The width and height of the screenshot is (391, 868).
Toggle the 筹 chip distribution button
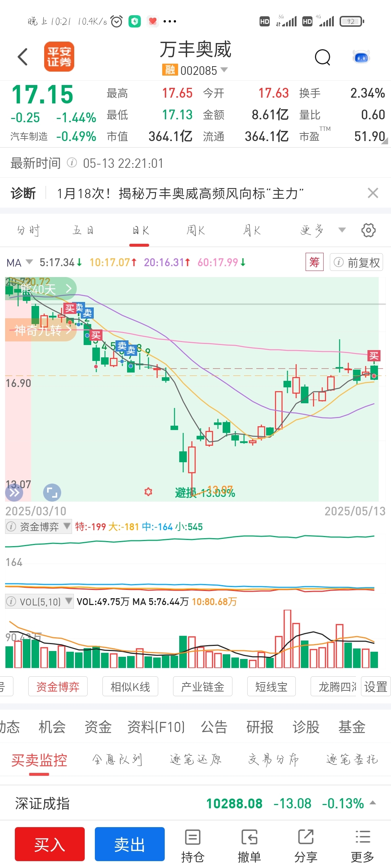(314, 262)
